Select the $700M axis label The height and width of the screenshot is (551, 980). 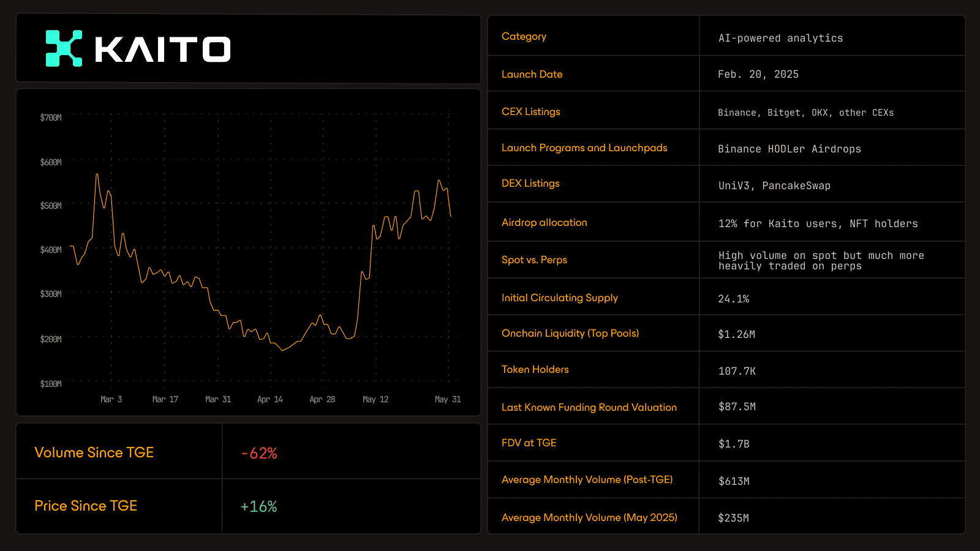pyautogui.click(x=51, y=118)
